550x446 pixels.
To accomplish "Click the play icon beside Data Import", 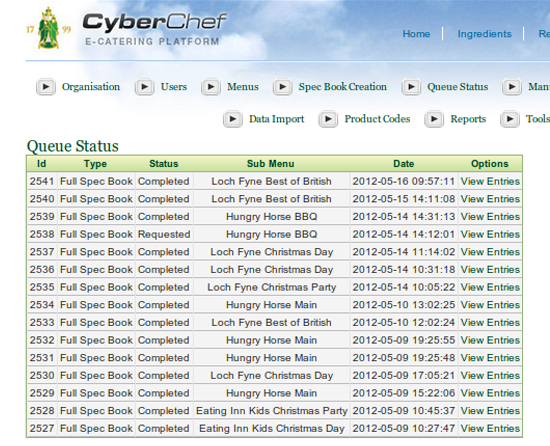I will click(233, 119).
